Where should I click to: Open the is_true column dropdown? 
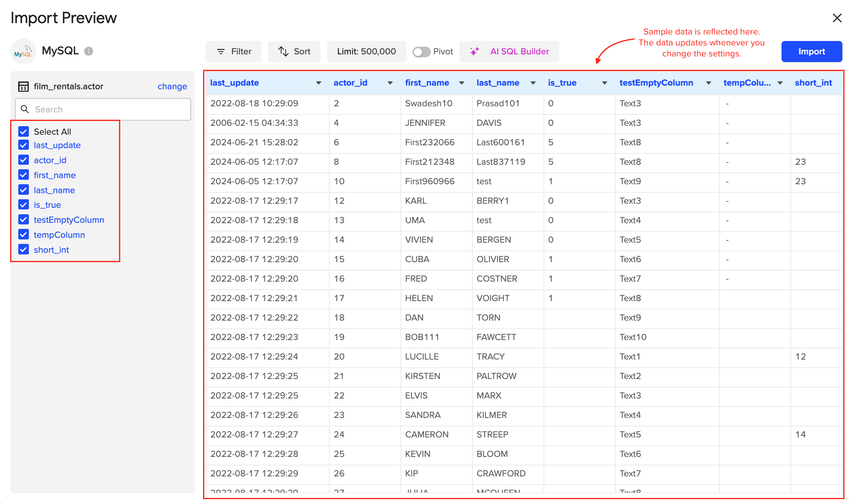click(604, 83)
